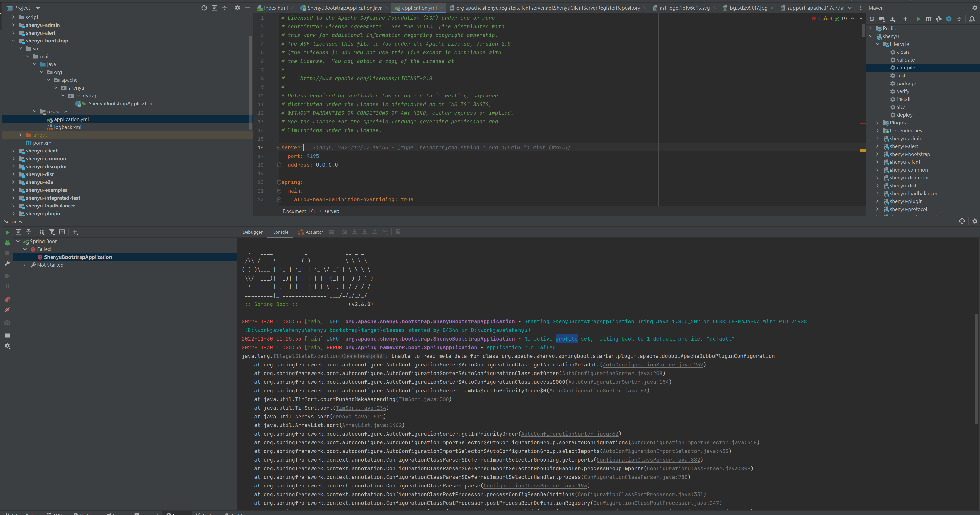The image size is (980, 515).
Task: Select logback.xml in project tree
Action: (67, 127)
